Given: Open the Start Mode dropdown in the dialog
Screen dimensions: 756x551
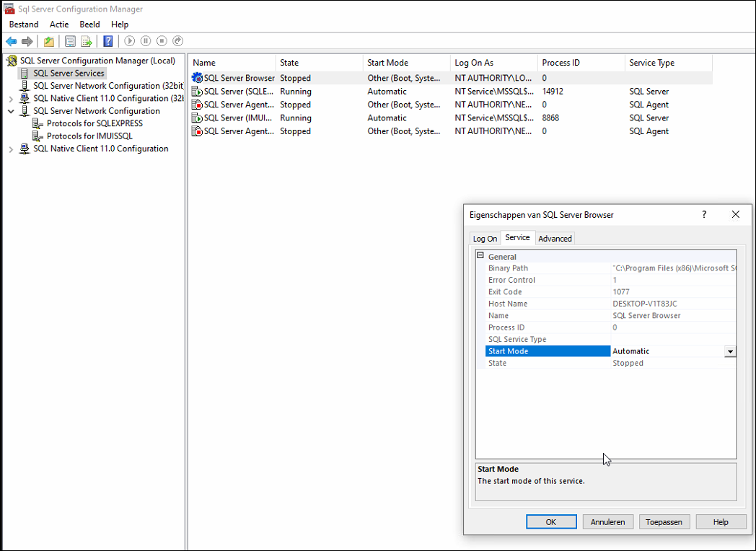Looking at the screenshot, I should (730, 351).
